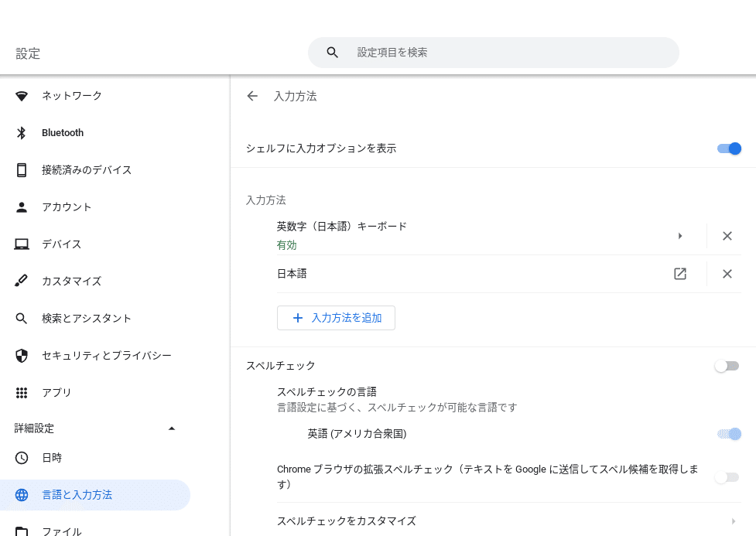Image resolution: width=756 pixels, height=536 pixels.
Task: Remove the 日本語 input method
Action: click(727, 274)
